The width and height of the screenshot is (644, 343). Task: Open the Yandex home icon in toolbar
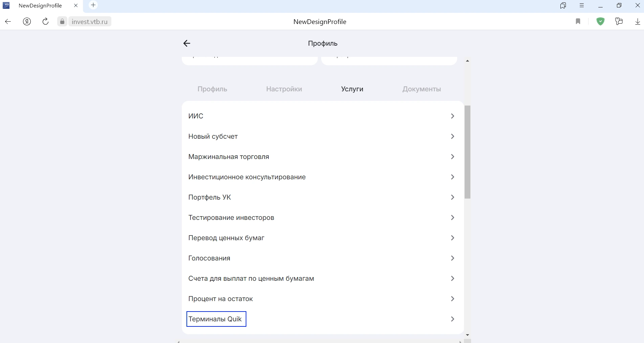click(x=27, y=22)
